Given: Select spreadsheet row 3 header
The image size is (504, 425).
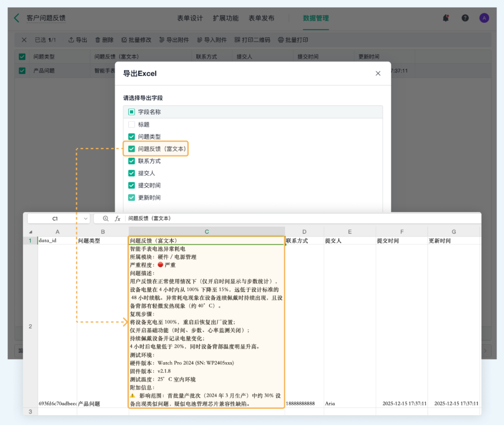Looking at the screenshot, I should click(30, 411).
